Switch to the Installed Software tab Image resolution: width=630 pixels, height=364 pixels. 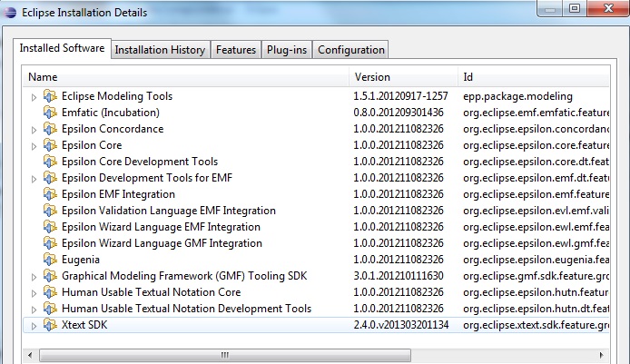[x=62, y=48]
